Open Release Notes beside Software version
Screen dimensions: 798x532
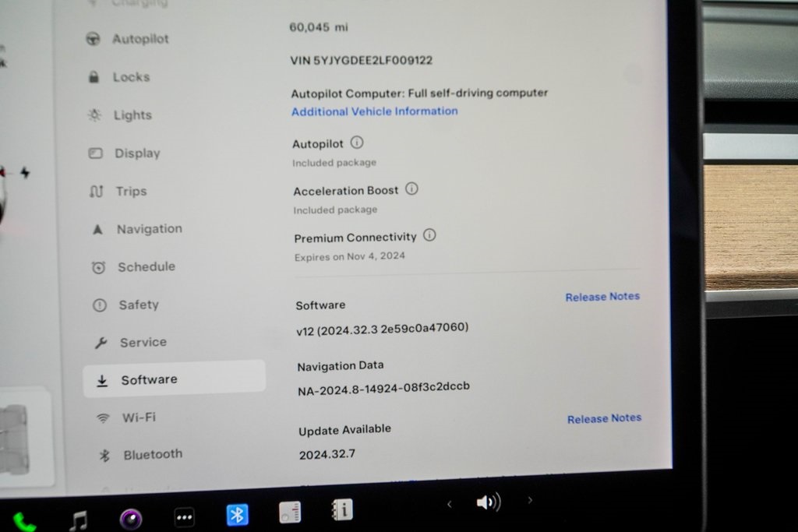(x=602, y=297)
